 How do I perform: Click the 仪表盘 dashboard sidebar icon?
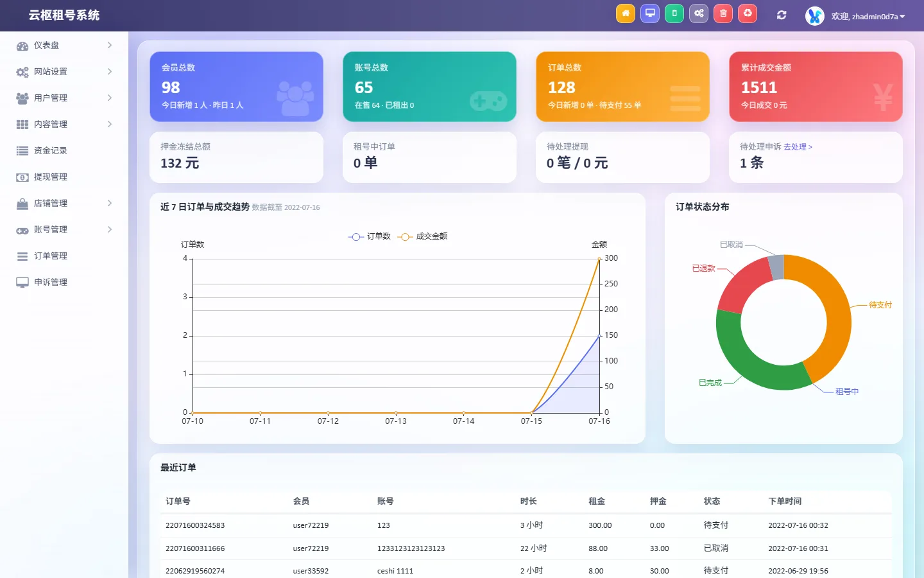(x=22, y=46)
